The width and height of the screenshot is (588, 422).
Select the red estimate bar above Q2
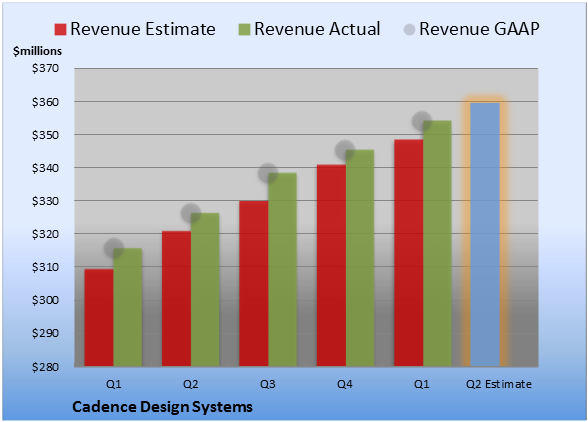176,299
